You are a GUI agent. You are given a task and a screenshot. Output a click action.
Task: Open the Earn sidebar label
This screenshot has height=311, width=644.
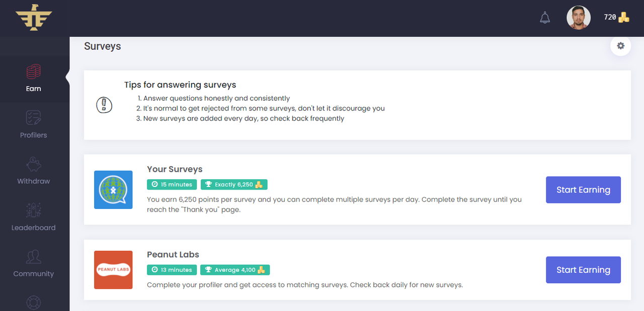[x=34, y=88]
